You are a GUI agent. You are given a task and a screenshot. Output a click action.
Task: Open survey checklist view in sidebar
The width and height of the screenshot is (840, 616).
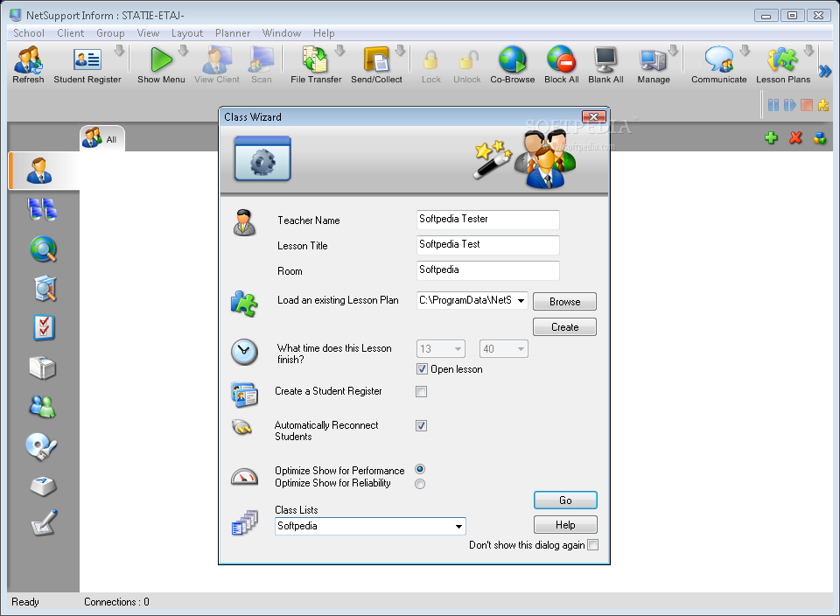point(44,328)
